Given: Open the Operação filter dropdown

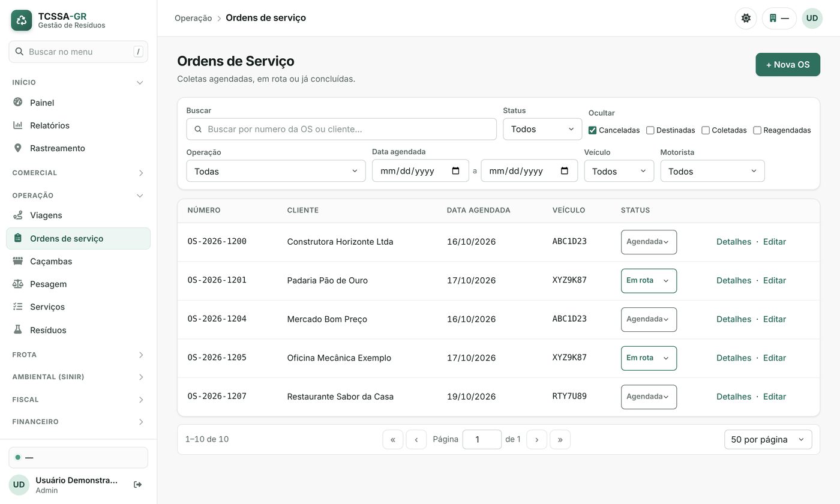Looking at the screenshot, I should click(x=276, y=171).
